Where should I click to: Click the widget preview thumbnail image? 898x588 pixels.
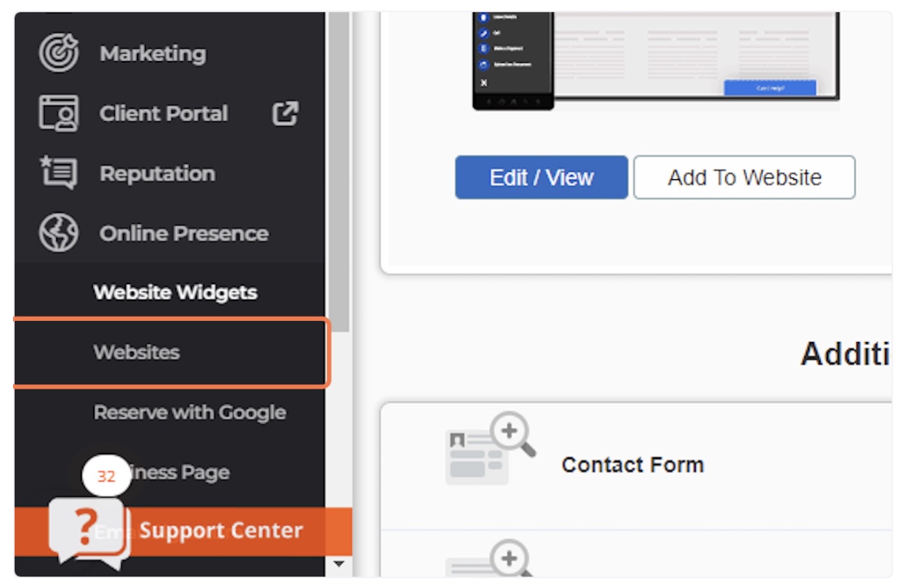click(x=656, y=61)
